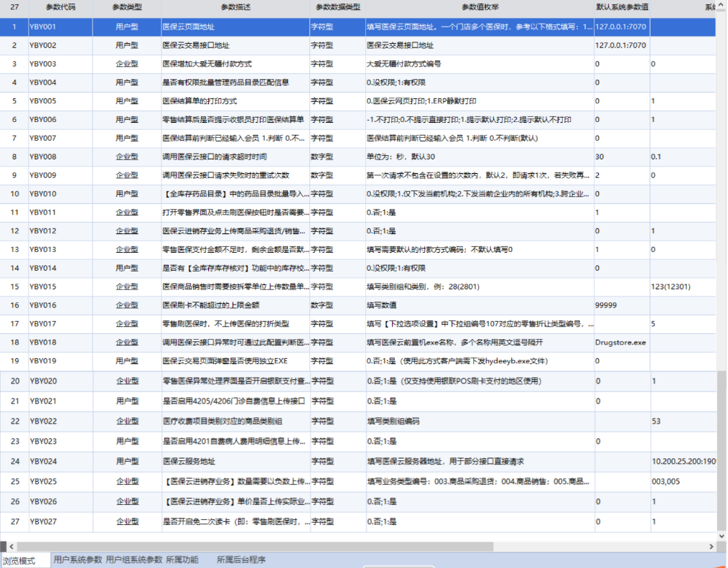
Task: Switch to the 用户组系统参数 tab
Action: tap(134, 559)
